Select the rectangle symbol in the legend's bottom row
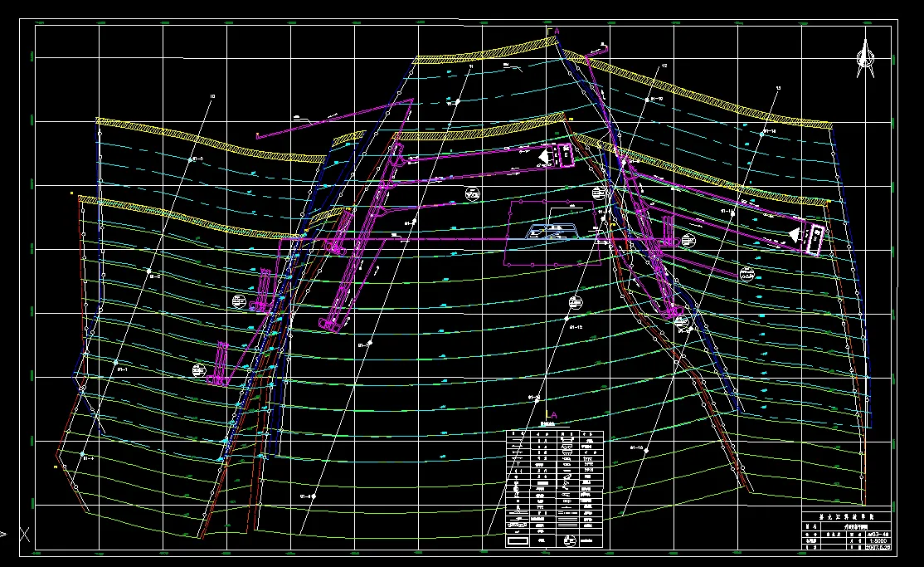Image resolution: width=924 pixels, height=567 pixels. tap(518, 540)
